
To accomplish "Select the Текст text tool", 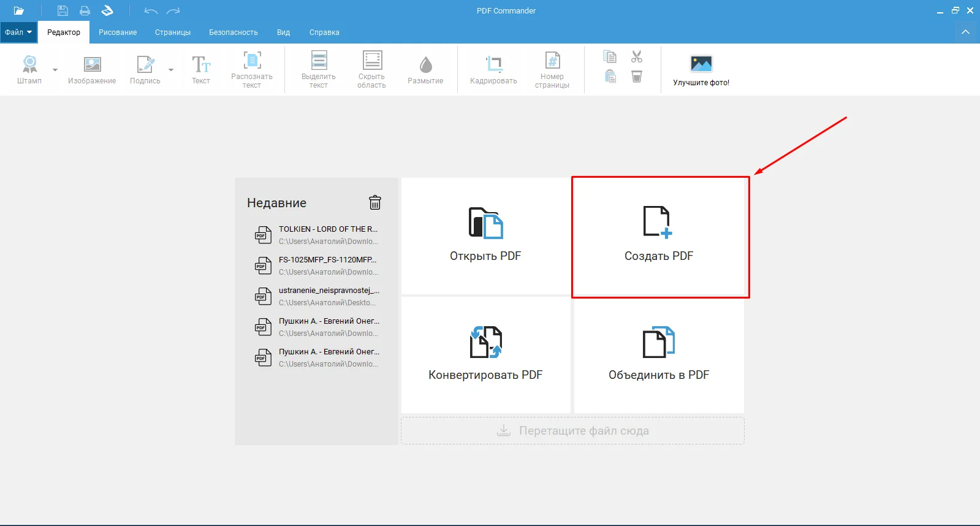I will coord(201,69).
